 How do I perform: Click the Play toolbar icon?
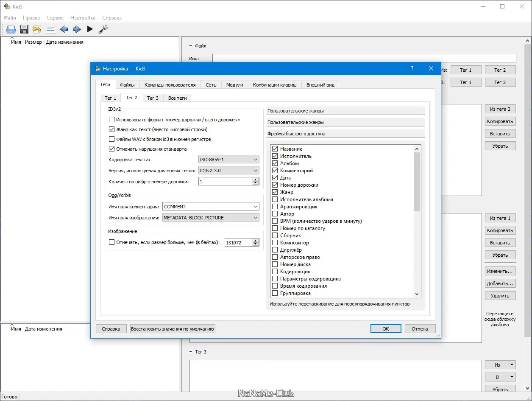[x=90, y=29]
